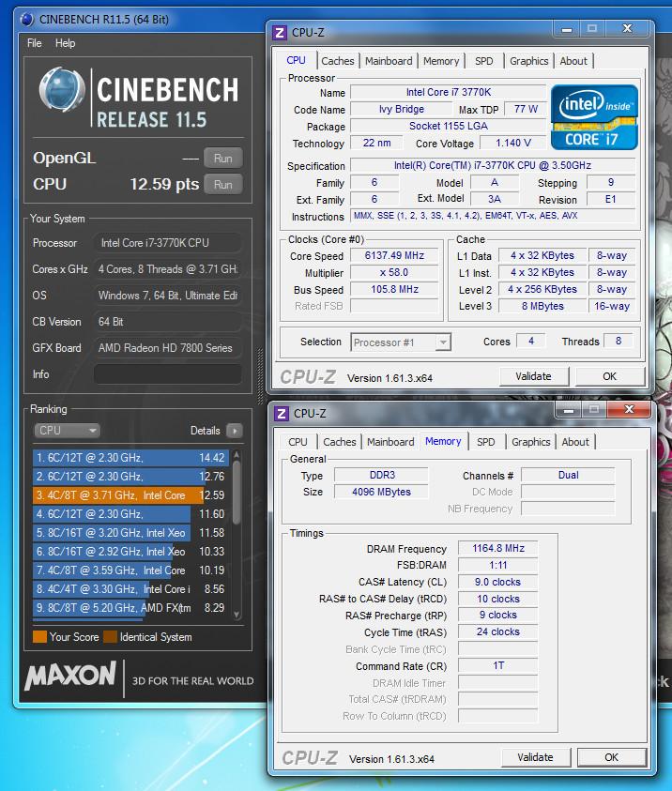Click the Cinebench Processor field Intel Core i7-3770K CPU
This screenshot has width=672, height=791.
click(x=167, y=243)
